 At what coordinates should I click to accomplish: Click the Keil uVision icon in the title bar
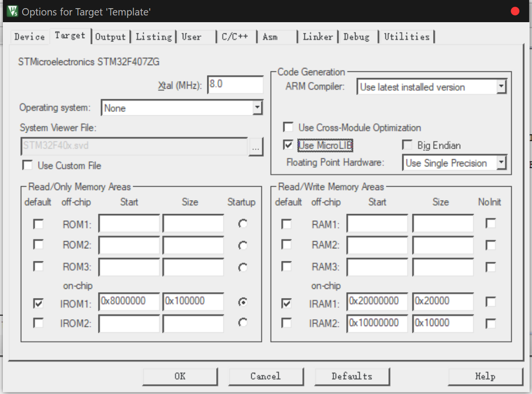point(13,11)
